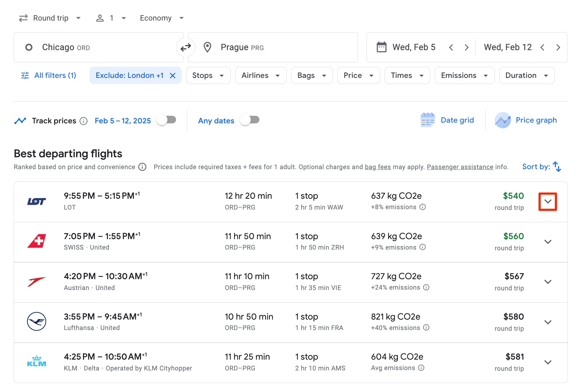Click the Lufthansa airline logo
The height and width of the screenshot is (391, 588).
[36, 321]
